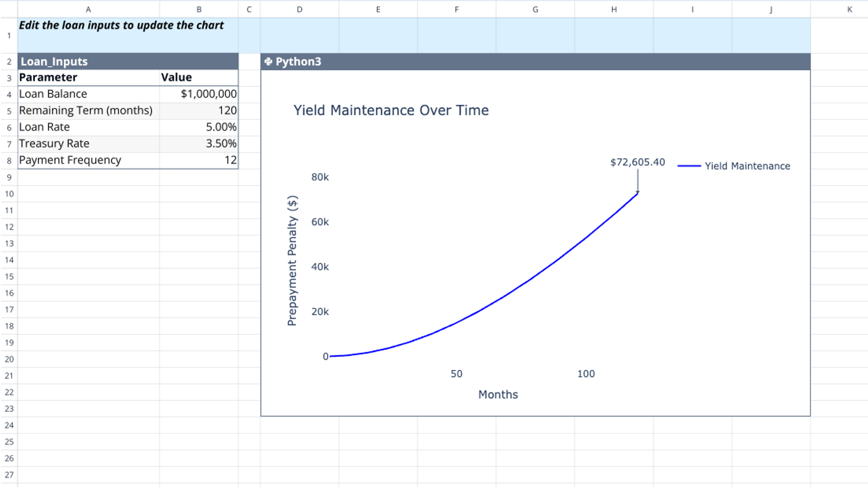The width and height of the screenshot is (868, 487).
Task: Select the Loan Rate label cell
Action: click(89, 127)
